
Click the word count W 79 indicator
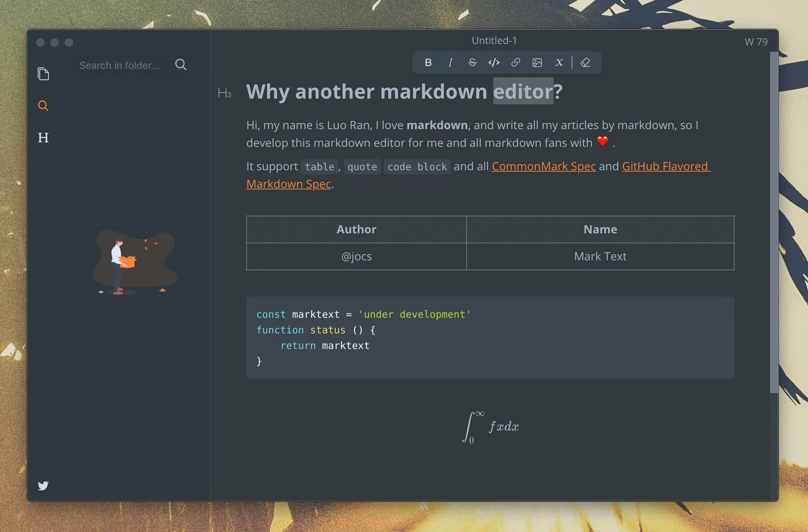click(756, 42)
